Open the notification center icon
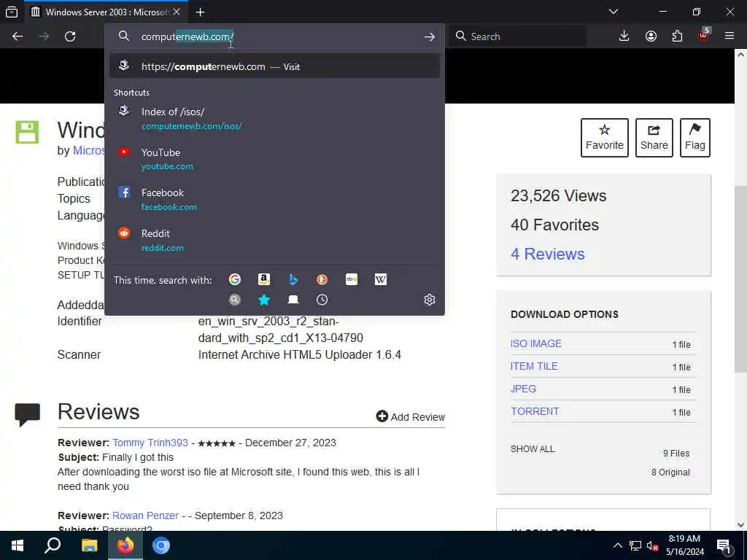Image resolution: width=747 pixels, height=560 pixels. pos(724,546)
